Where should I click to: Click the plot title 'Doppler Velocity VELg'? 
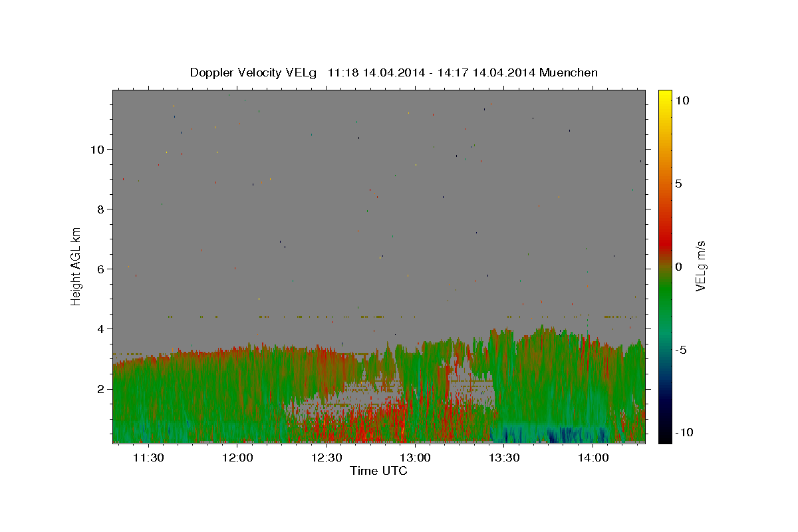[x=254, y=72]
